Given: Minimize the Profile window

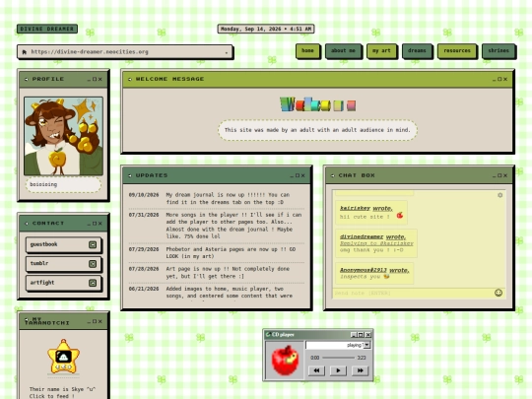Looking at the screenshot, I should point(89,79).
